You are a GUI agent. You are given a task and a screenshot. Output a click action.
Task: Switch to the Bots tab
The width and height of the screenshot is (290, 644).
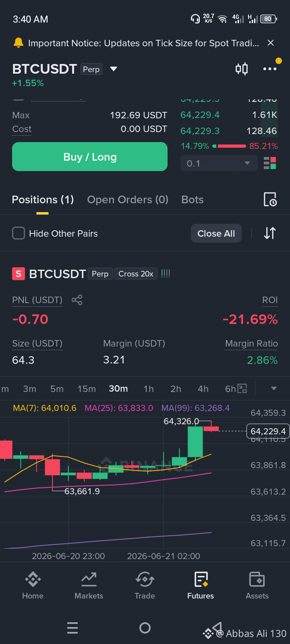coord(193,200)
